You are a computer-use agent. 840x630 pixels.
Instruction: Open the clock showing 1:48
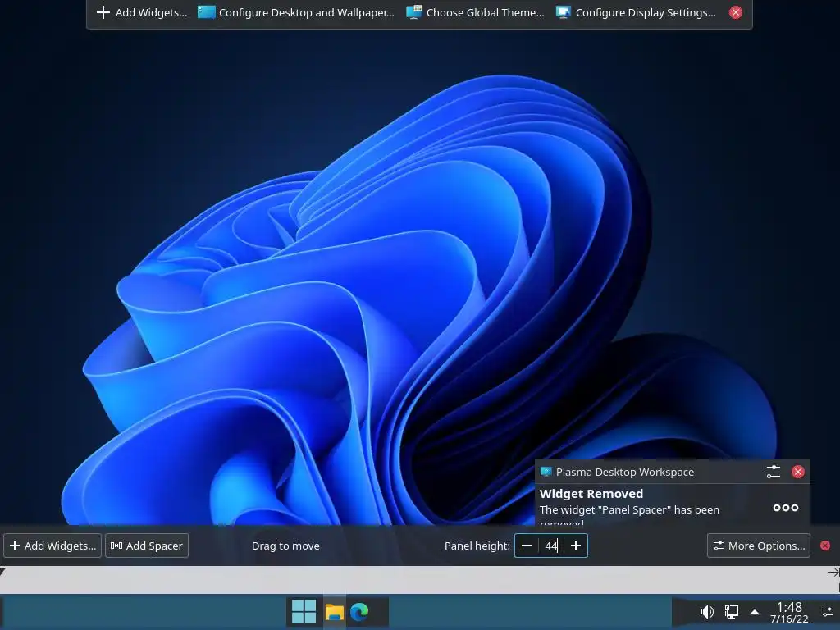789,613
